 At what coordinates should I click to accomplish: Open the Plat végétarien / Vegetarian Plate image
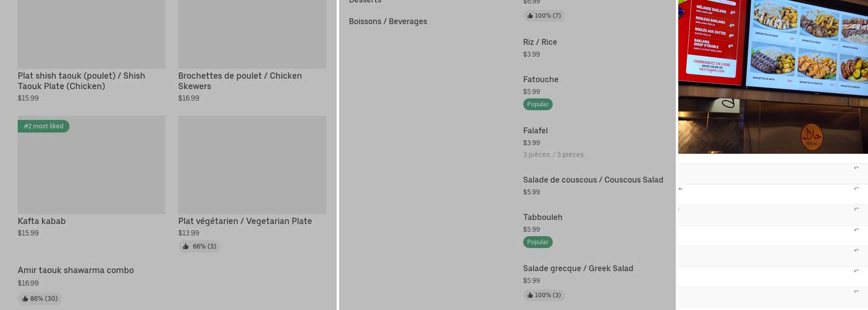252,165
